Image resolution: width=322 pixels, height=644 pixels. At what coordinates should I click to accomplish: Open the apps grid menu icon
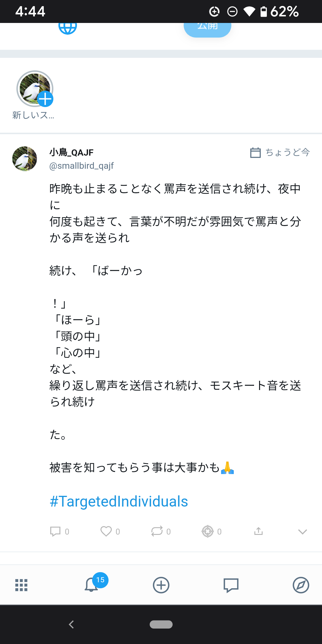pos(21,585)
